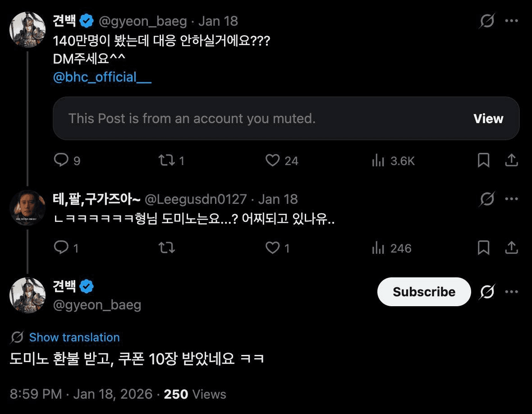
Task: Bookmark the first 견백 post
Action: 483,161
